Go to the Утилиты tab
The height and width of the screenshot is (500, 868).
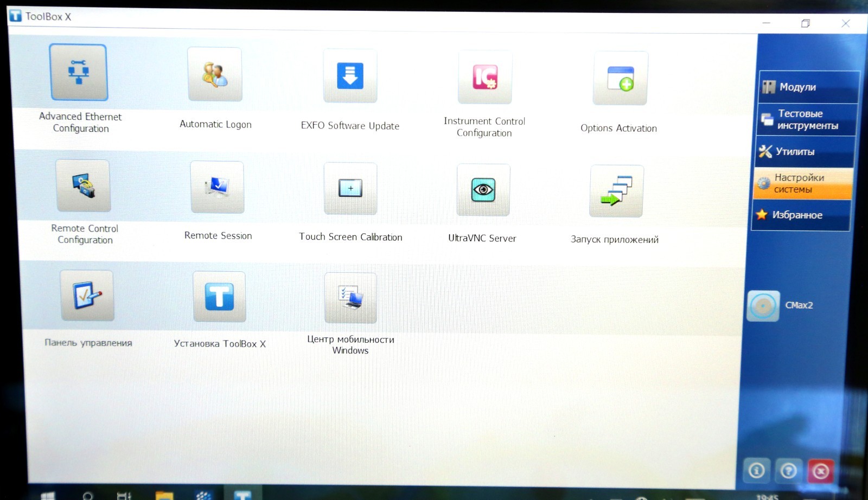tap(805, 151)
